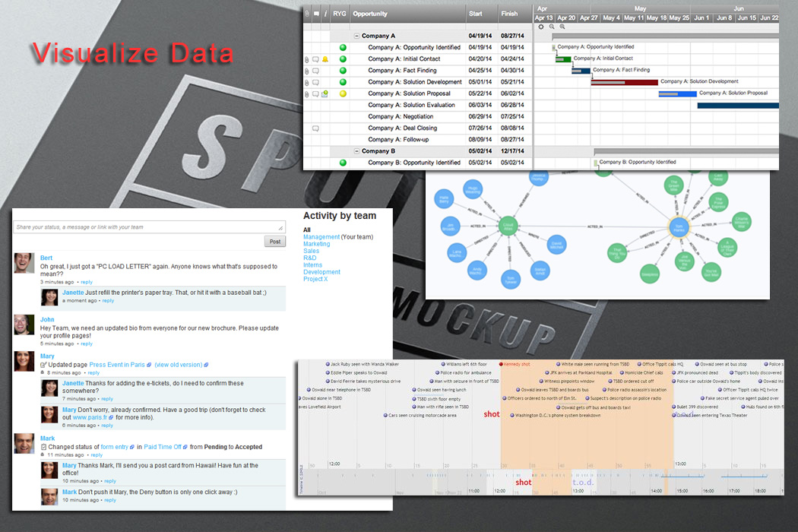Screen dimensions: 798x532
Task: Select Company A: Solution Evaluation row
Action: coord(417,105)
